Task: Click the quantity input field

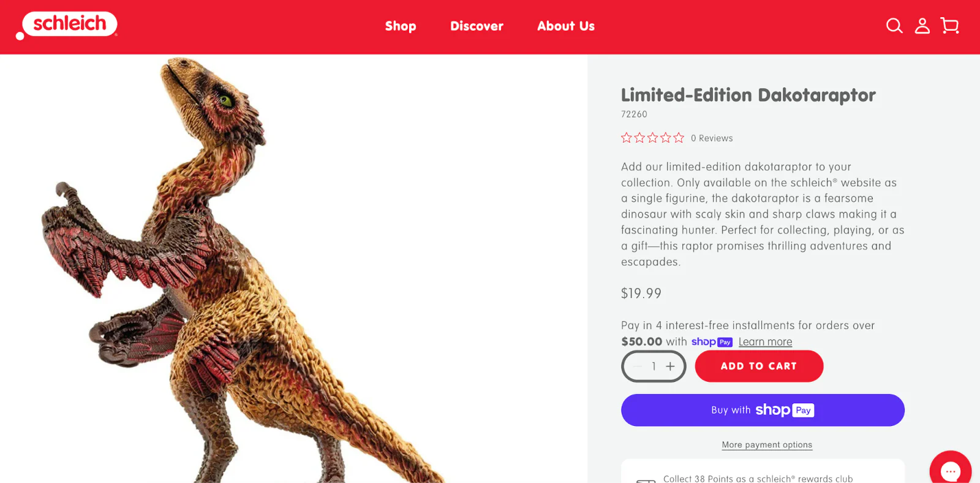Action: [x=654, y=366]
